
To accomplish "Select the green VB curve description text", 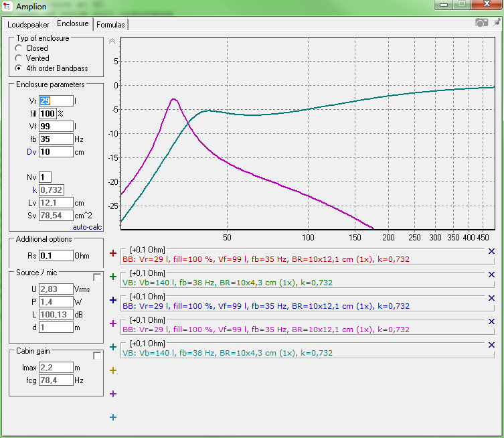I will pyautogui.click(x=228, y=283).
